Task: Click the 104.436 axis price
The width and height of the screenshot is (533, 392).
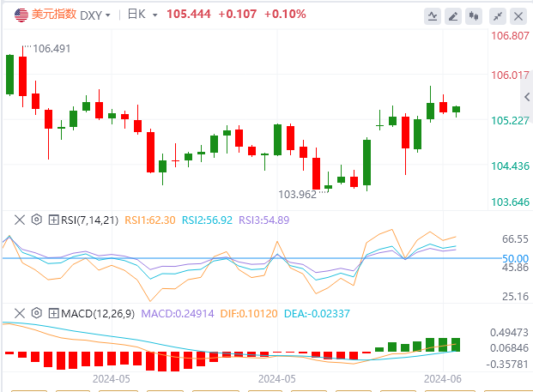Action: pos(510,166)
